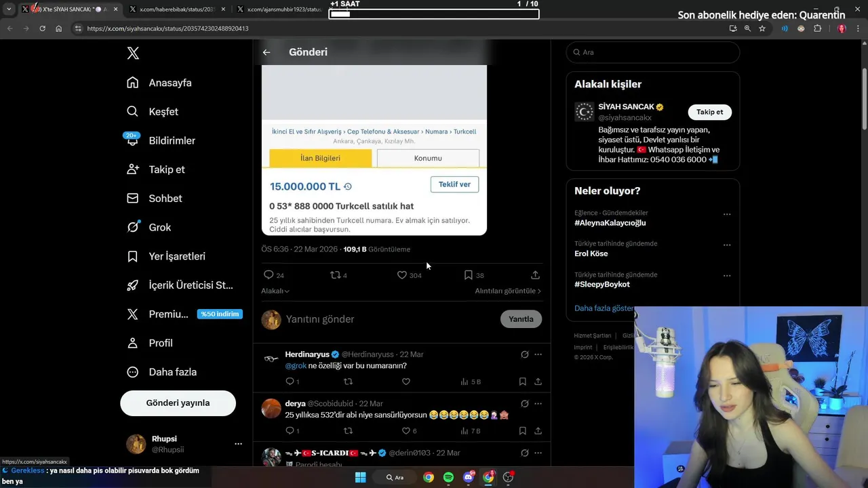Open Keşfet explore page
868x488 pixels.
(153, 112)
